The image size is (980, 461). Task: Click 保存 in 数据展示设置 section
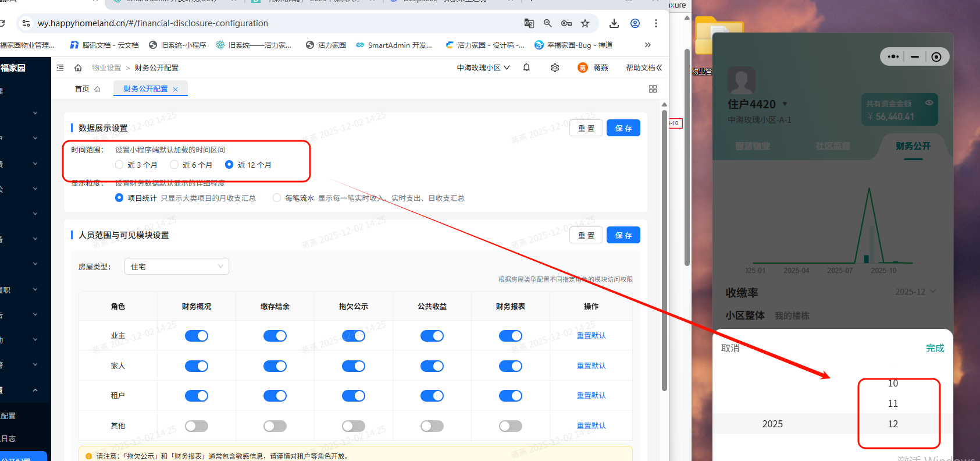623,128
